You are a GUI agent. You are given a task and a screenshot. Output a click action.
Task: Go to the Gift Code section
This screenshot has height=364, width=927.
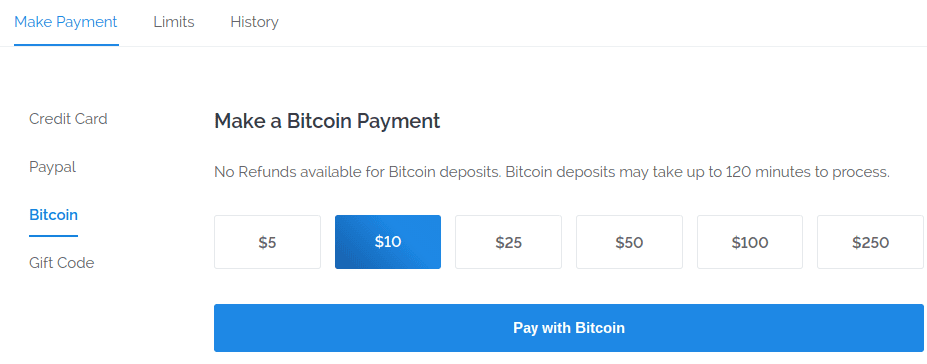point(61,262)
